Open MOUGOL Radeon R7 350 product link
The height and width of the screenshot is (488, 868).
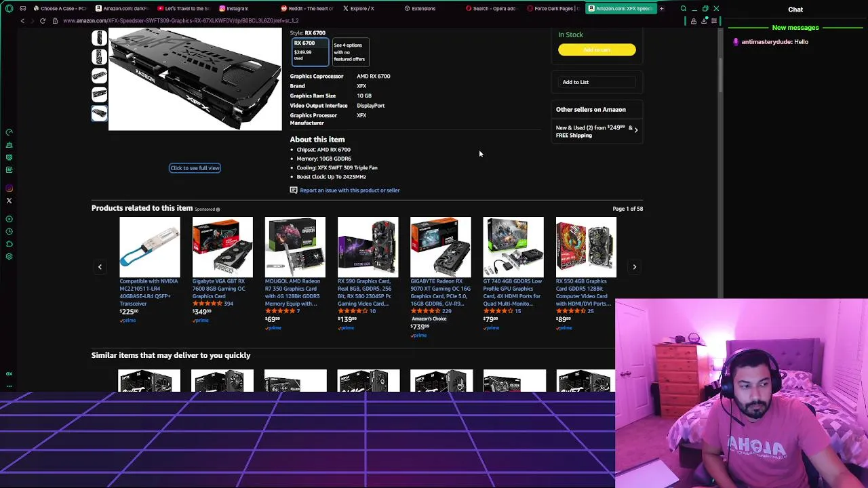point(293,292)
